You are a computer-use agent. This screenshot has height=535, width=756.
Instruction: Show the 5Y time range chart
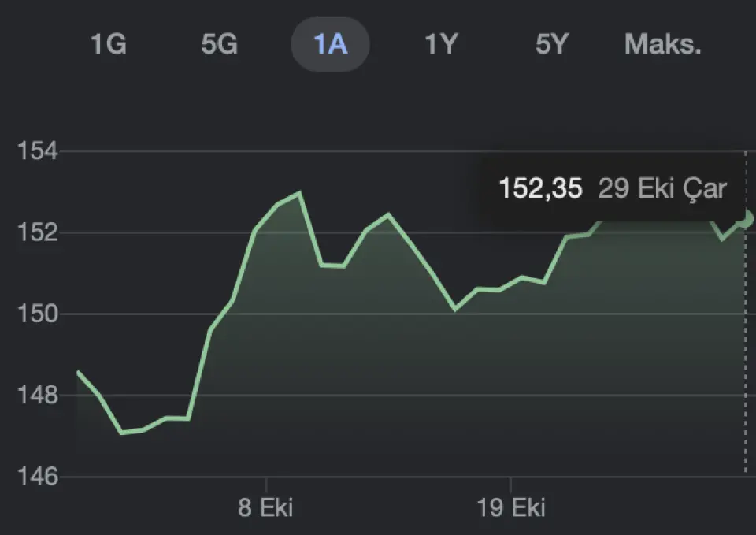551,45
